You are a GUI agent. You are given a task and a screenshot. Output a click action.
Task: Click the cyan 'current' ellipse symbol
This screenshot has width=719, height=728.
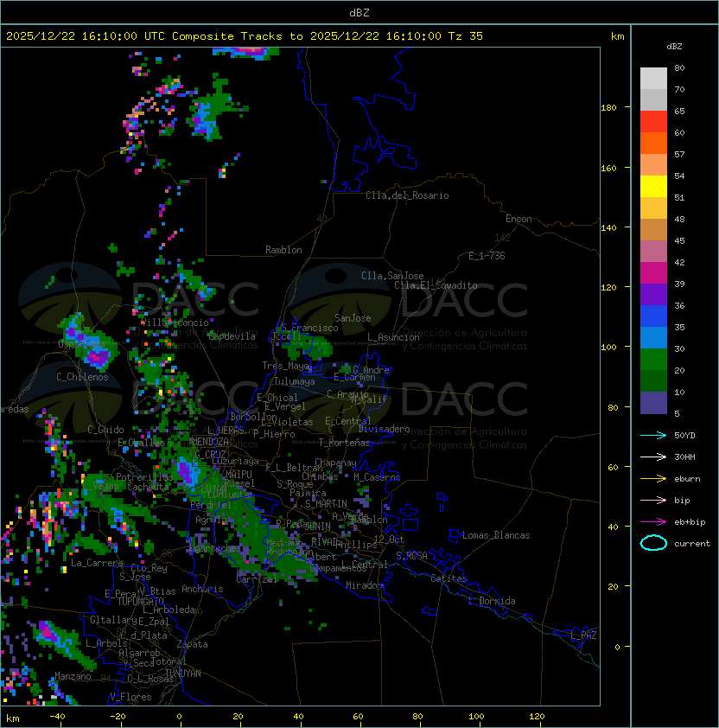pos(653,543)
